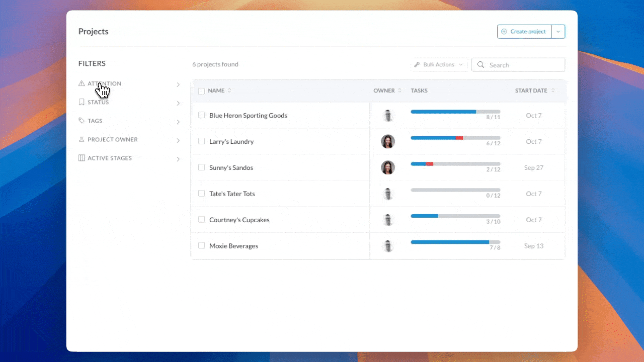Click the '6 projects found' text
Screen dimensions: 644x362
click(x=215, y=64)
